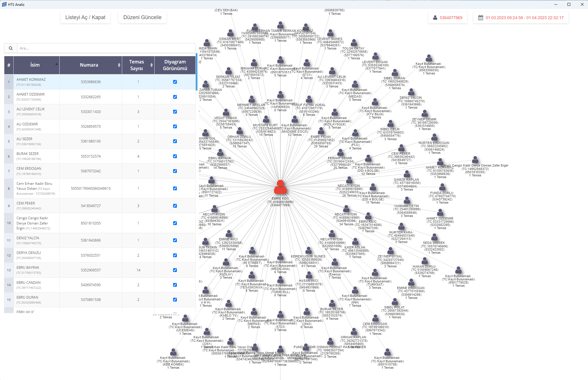Screen dimensions: 588x380
Task: Click the SIBEL POLAT person icon
Action: click(x=395, y=302)
